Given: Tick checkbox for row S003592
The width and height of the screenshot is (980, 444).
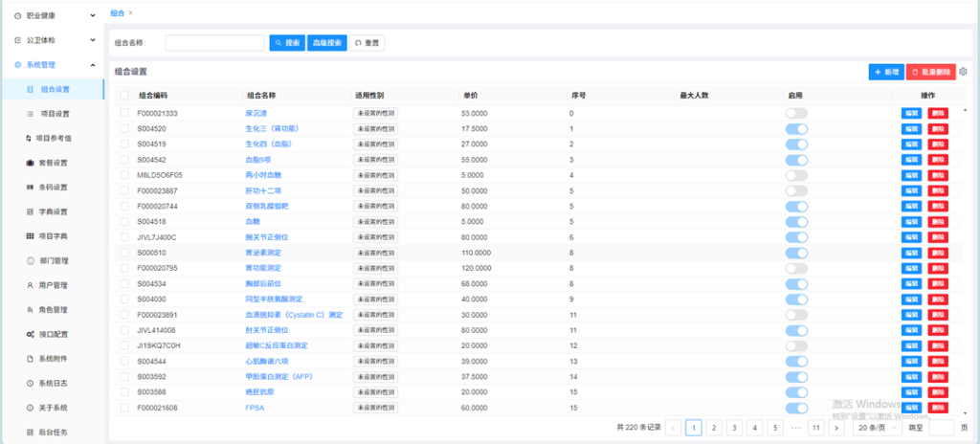Looking at the screenshot, I should (124, 376).
